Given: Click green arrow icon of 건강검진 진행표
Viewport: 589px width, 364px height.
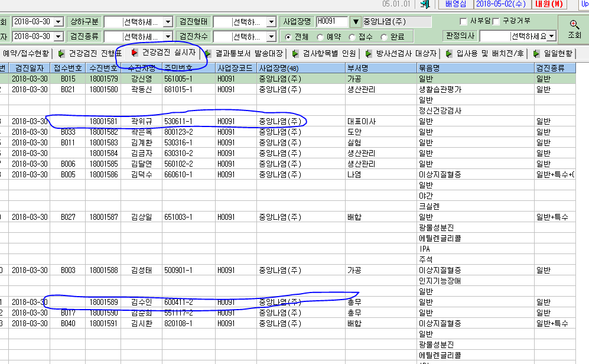Looking at the screenshot, I should click(61, 54).
